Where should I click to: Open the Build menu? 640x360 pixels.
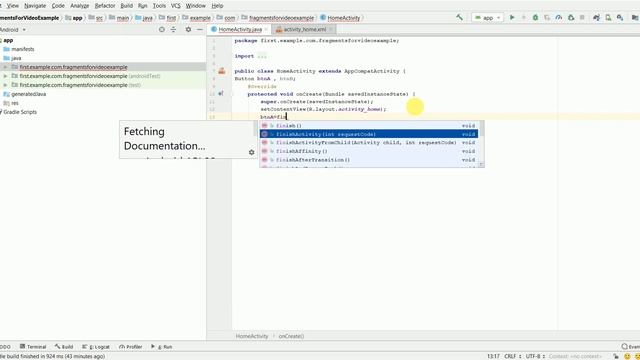click(127, 6)
